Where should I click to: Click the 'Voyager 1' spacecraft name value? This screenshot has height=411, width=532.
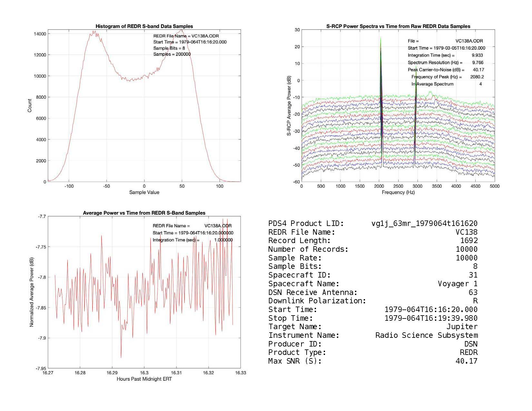(458, 284)
